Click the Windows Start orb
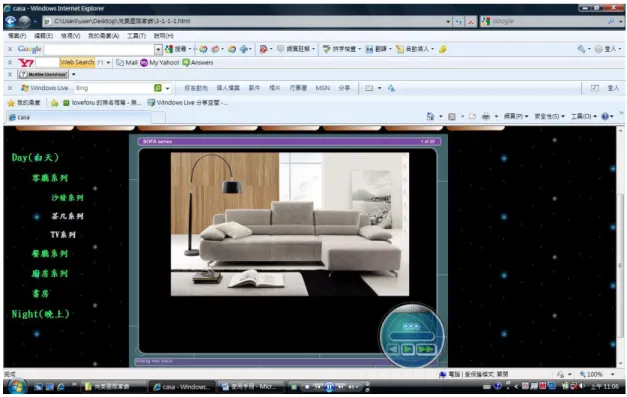 point(16,387)
